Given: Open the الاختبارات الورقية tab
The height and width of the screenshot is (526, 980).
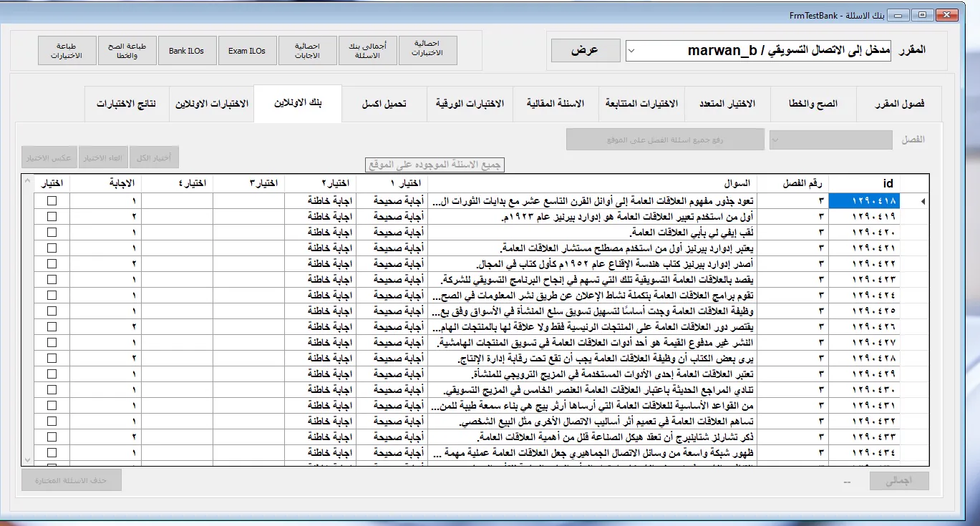Looking at the screenshot, I should [470, 104].
